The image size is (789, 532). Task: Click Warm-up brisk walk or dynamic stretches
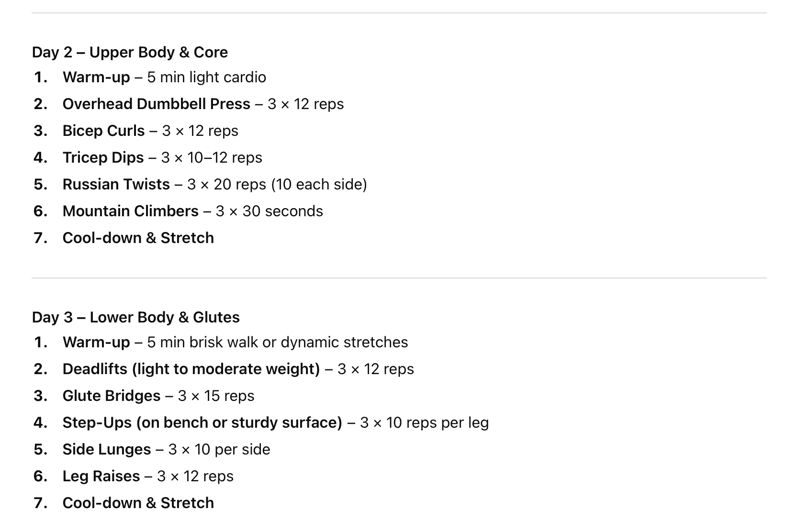pyautogui.click(x=235, y=342)
